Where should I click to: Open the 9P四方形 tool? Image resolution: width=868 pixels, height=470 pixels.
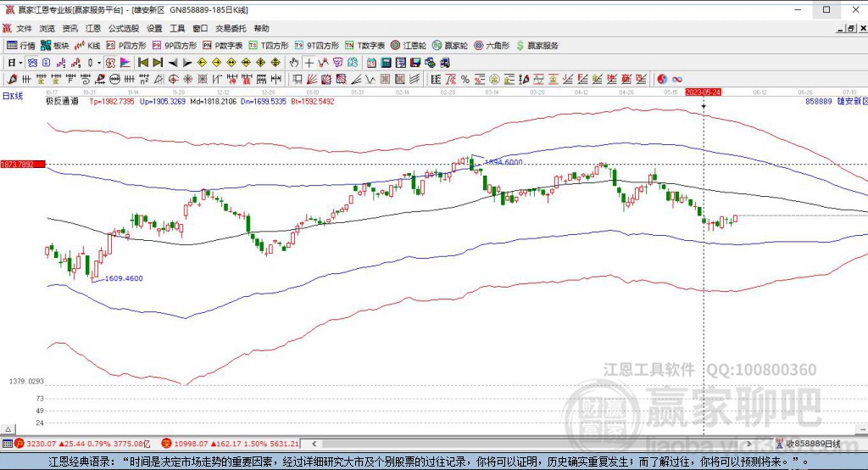(175, 46)
